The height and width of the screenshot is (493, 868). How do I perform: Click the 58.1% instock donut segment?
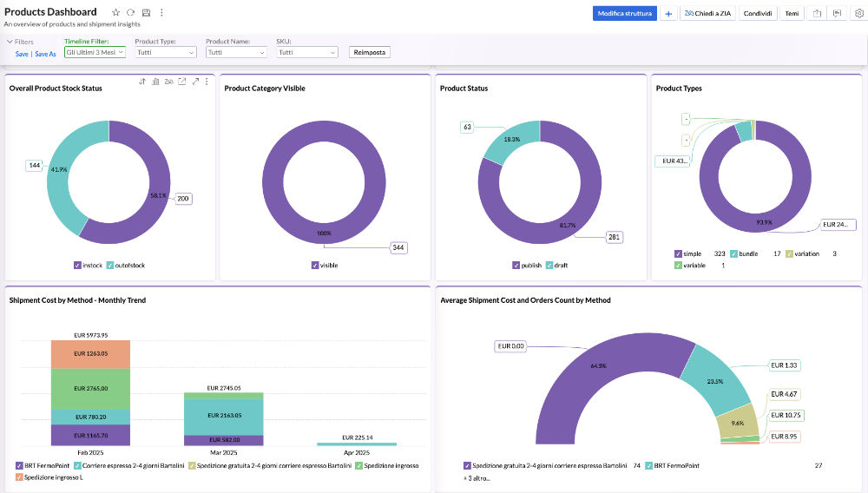click(158, 194)
